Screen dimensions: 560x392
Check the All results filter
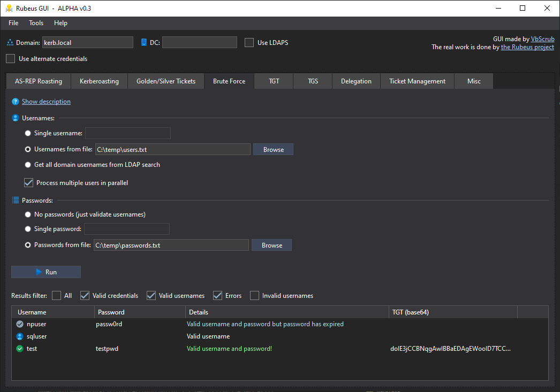coord(56,295)
